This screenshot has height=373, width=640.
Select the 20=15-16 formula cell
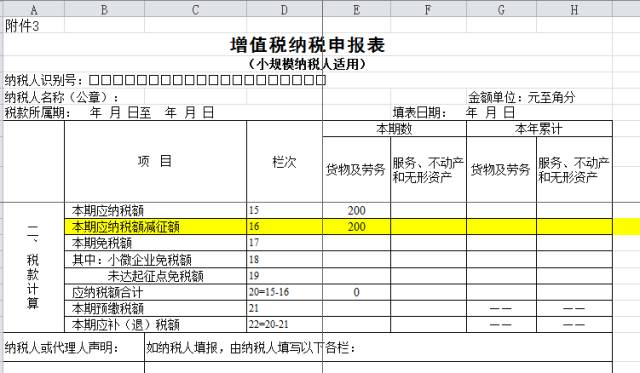(284, 292)
